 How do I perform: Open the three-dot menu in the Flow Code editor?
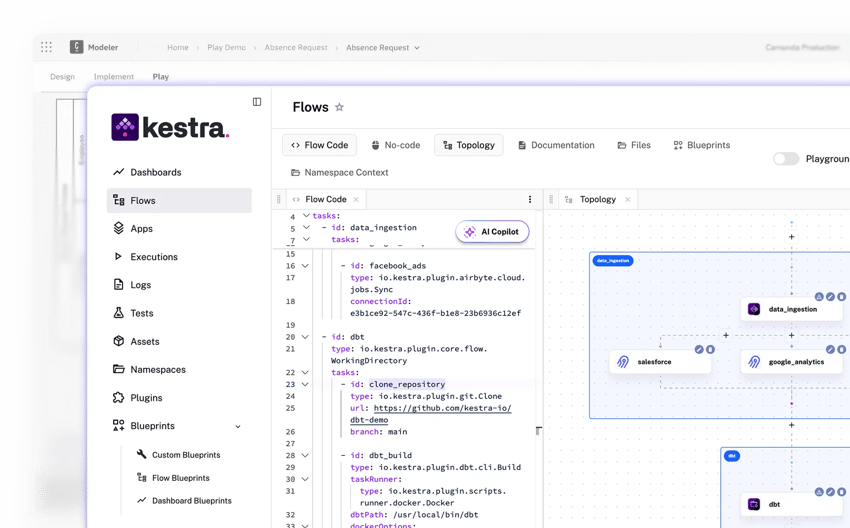click(530, 200)
